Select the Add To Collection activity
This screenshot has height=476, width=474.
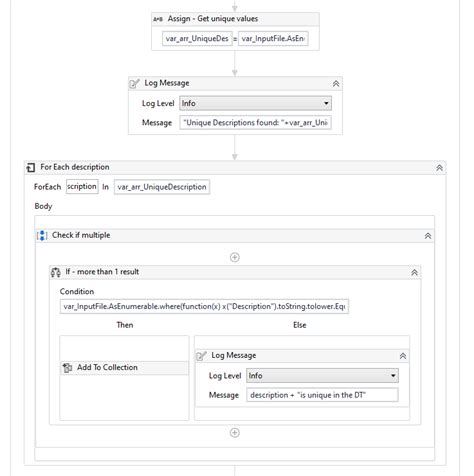pos(124,368)
